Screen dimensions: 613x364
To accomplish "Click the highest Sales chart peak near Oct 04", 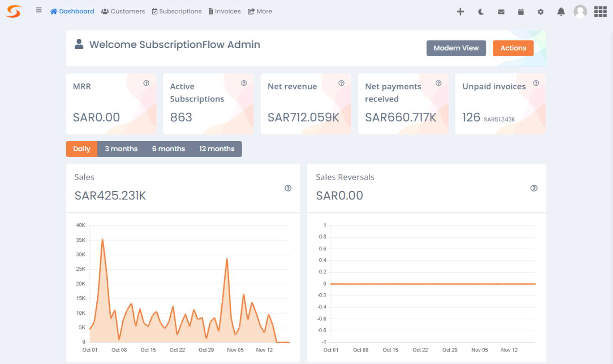I will [102, 239].
